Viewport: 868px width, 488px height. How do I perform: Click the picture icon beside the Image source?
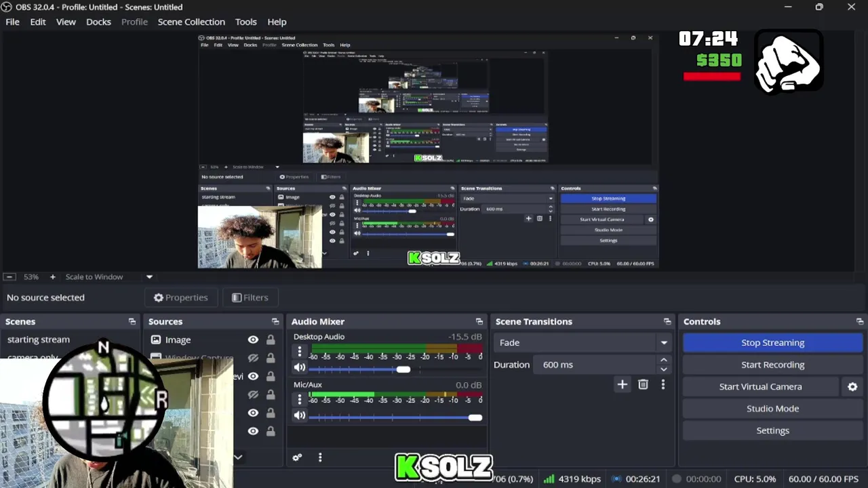pyautogui.click(x=156, y=340)
